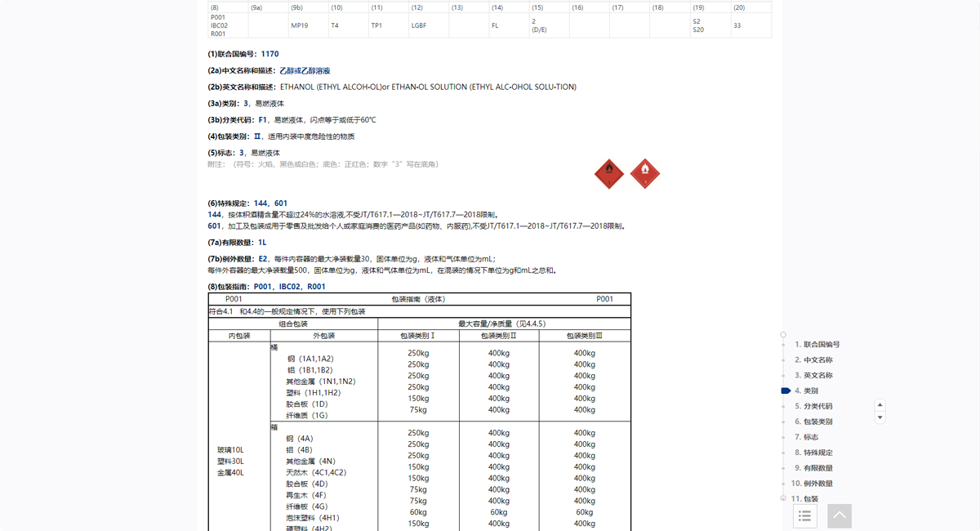Viewport: 980px width, 531px height.
Task: Click the 包装类别 III column header
Action: [585, 336]
